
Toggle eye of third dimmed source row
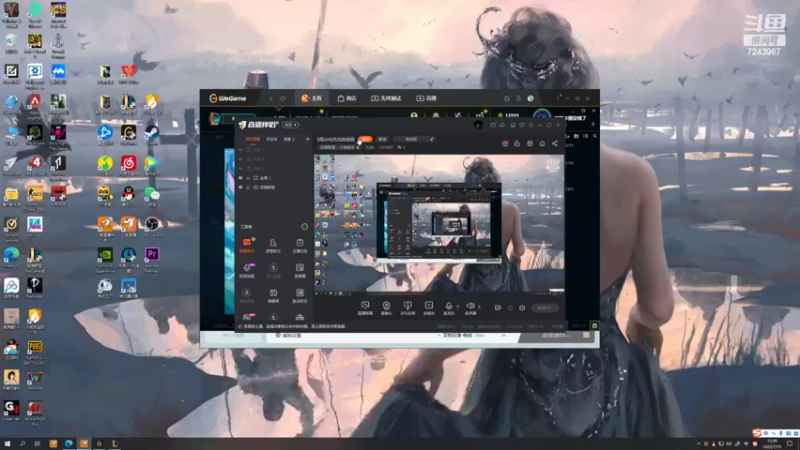[x=241, y=168]
